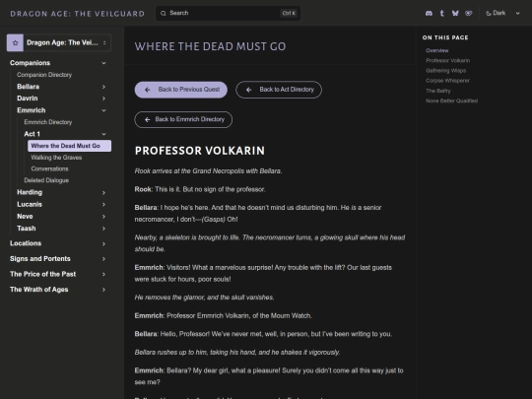Open Signs and Portents section

click(40, 259)
